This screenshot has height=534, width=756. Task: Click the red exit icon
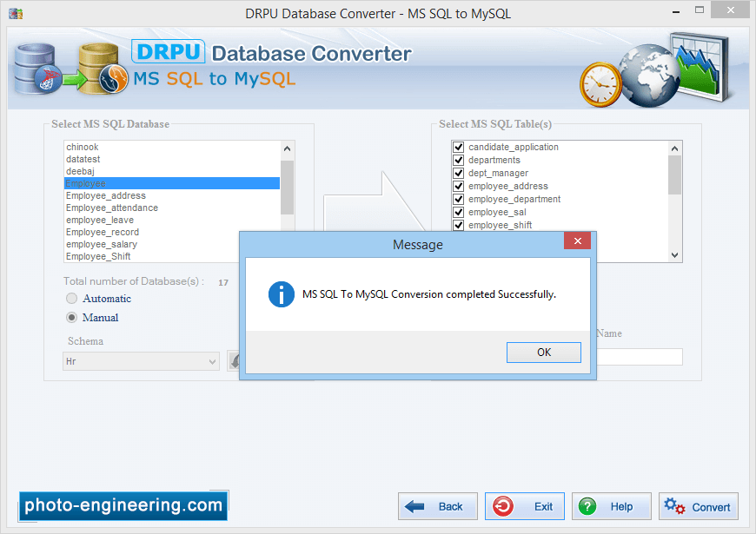tap(502, 506)
